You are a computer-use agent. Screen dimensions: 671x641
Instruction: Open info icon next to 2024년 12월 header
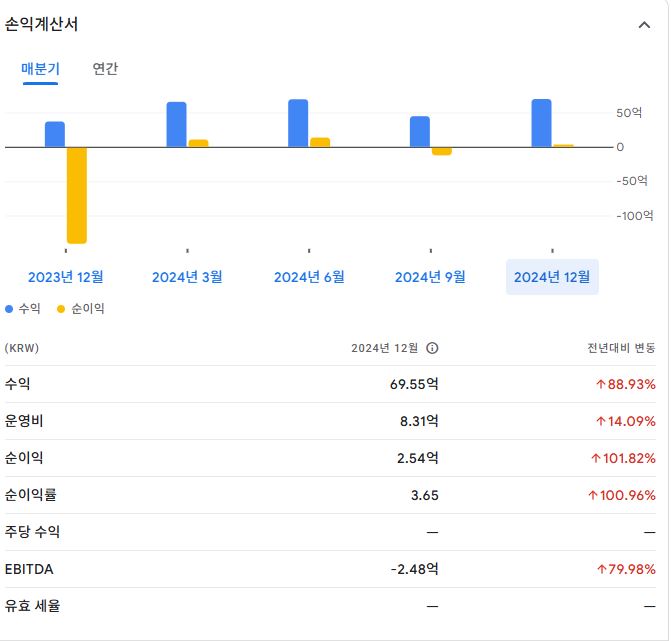tap(432, 348)
